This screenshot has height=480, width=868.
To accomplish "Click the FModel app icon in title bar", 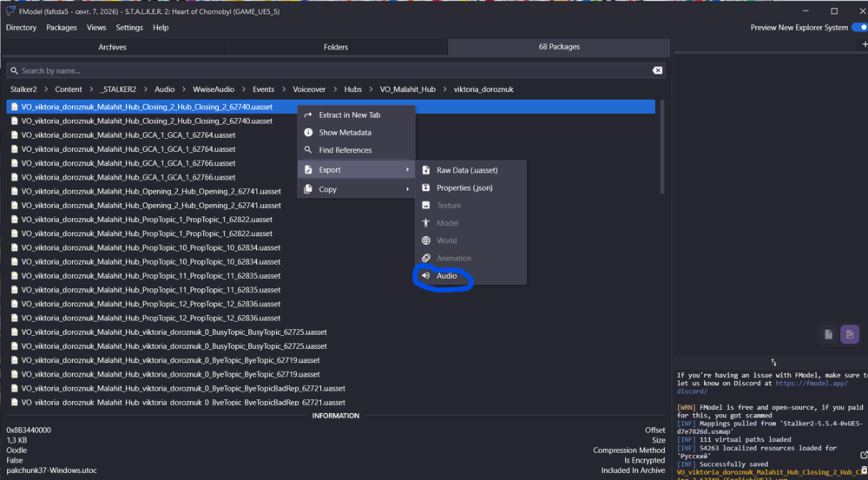I will pyautogui.click(x=10, y=11).
